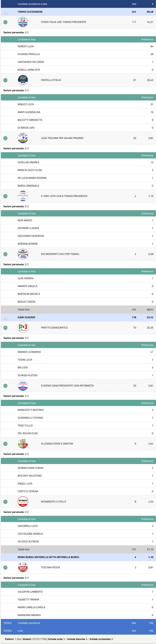Click the Lega Salvini party logo
156x644 pixels.
[x=23, y=138]
